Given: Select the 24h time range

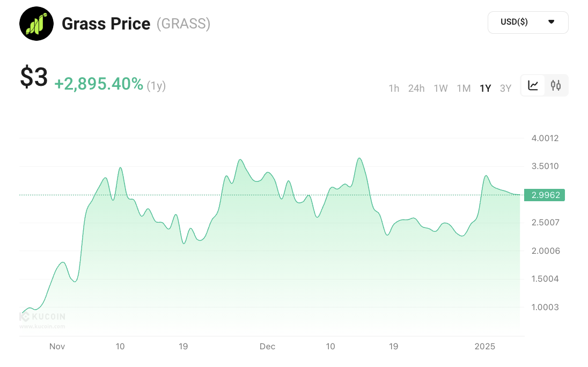Looking at the screenshot, I should 416,89.
